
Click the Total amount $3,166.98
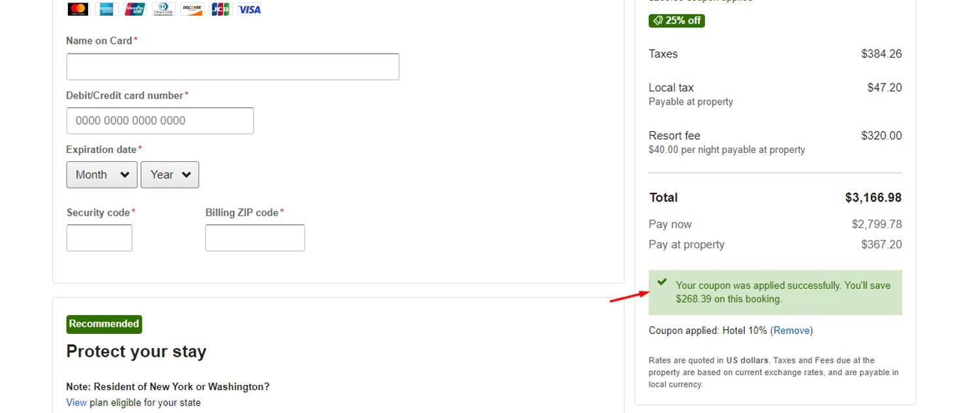[874, 197]
